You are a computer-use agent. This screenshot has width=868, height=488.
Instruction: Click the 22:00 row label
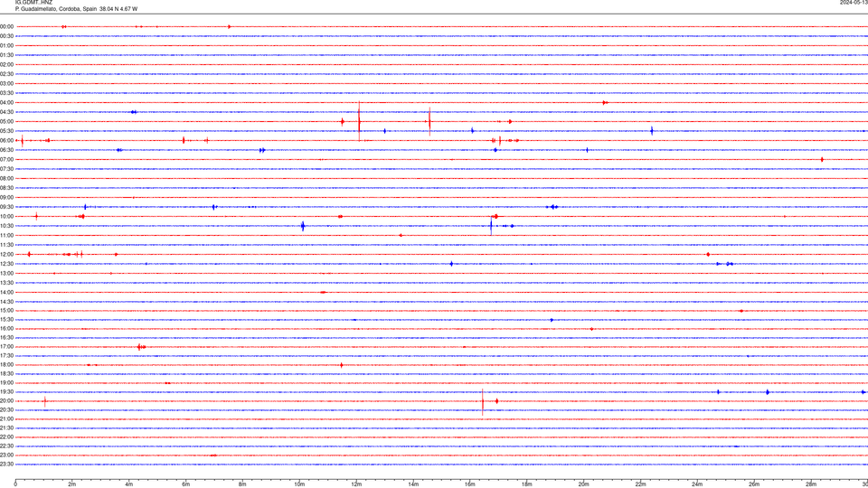pyautogui.click(x=6, y=437)
